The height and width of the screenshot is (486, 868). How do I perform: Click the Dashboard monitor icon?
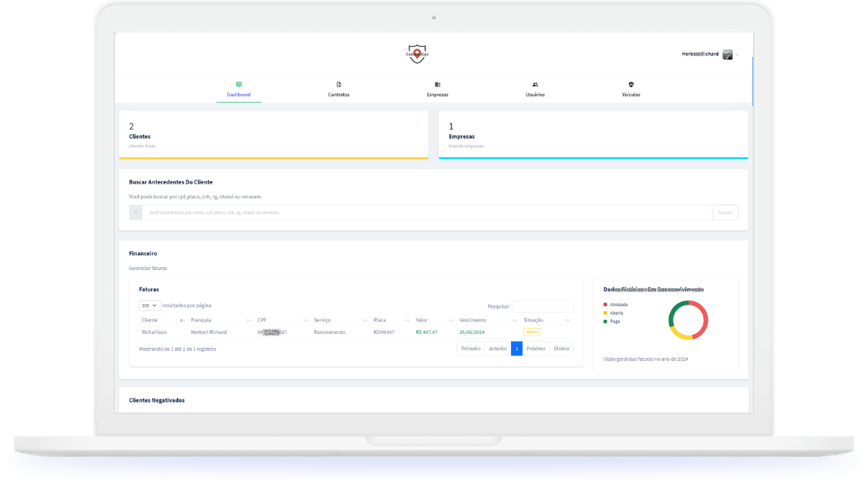[x=238, y=84]
